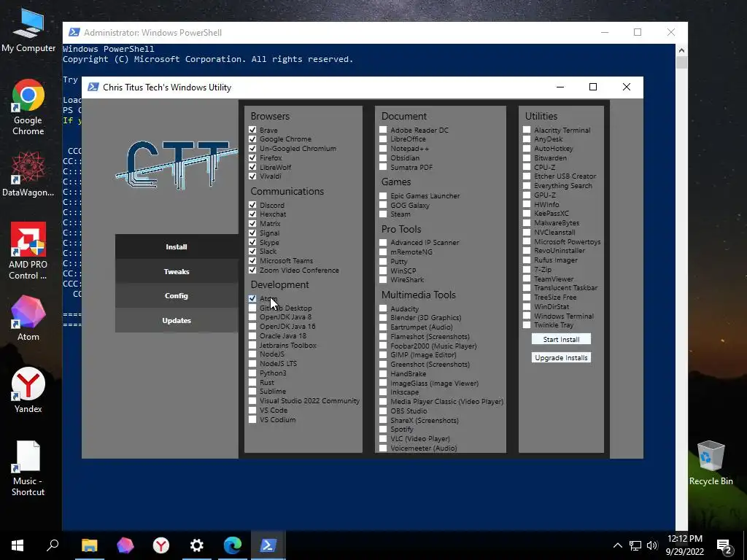Click the Start Install button
The width and height of the screenshot is (747, 560).
point(561,339)
